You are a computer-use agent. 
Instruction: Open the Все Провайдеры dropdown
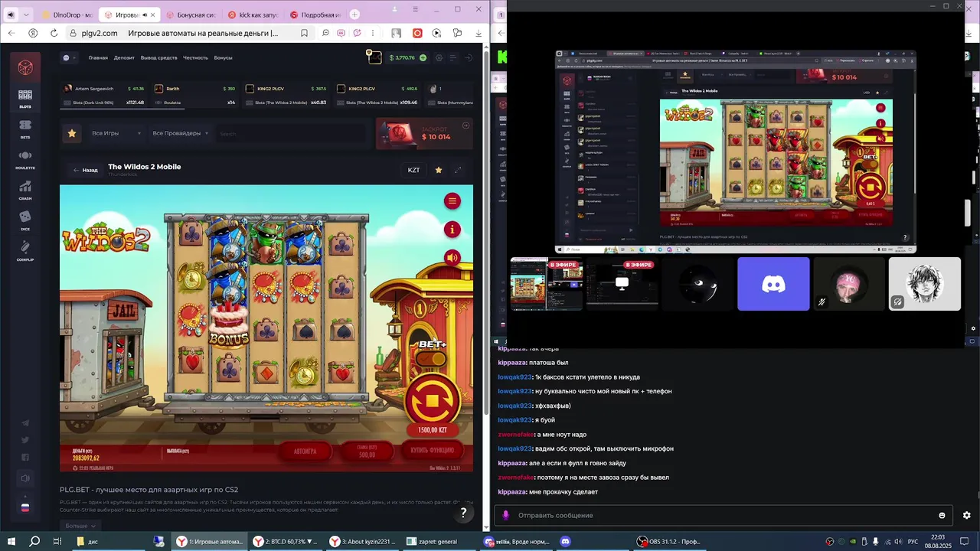(181, 133)
